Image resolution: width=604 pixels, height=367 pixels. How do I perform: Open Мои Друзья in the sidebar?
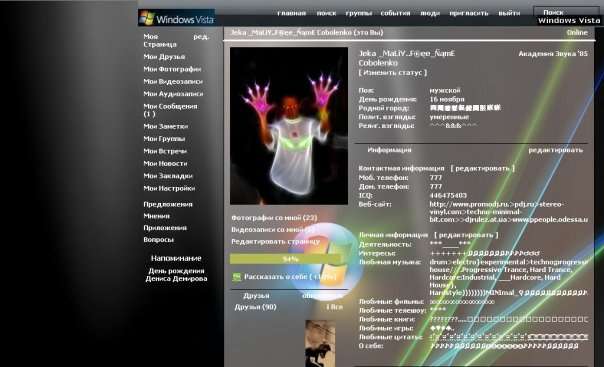(164, 57)
